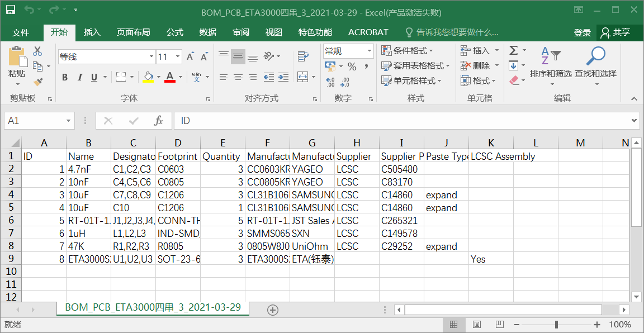Click the cell borders icon
644x333 pixels.
pyautogui.click(x=121, y=77)
